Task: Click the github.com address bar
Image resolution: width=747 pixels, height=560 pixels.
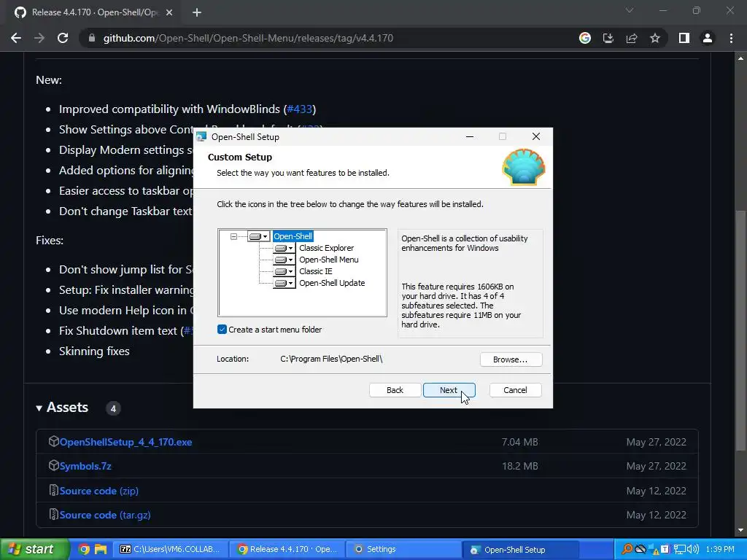Action: click(x=248, y=38)
